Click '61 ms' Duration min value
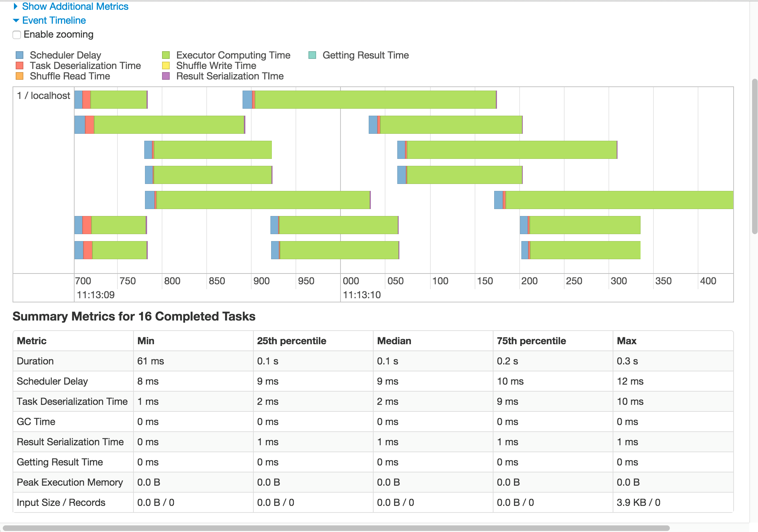758x532 pixels. click(151, 361)
